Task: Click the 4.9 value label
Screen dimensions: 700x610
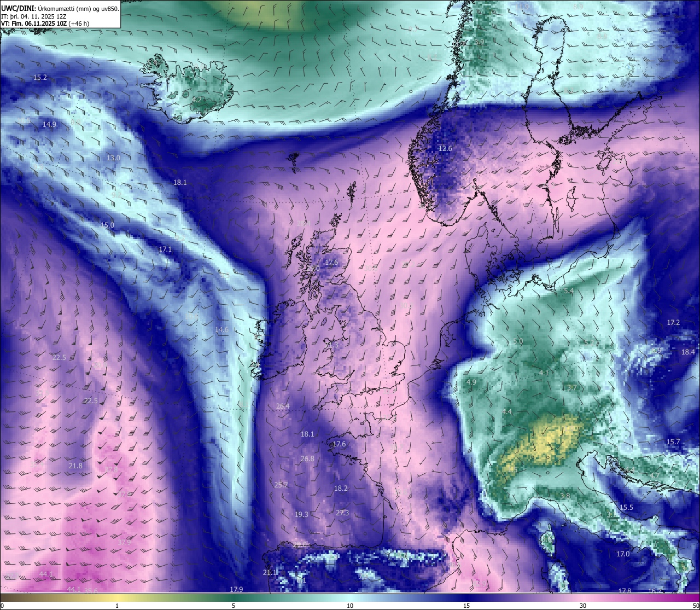Action: point(471,382)
